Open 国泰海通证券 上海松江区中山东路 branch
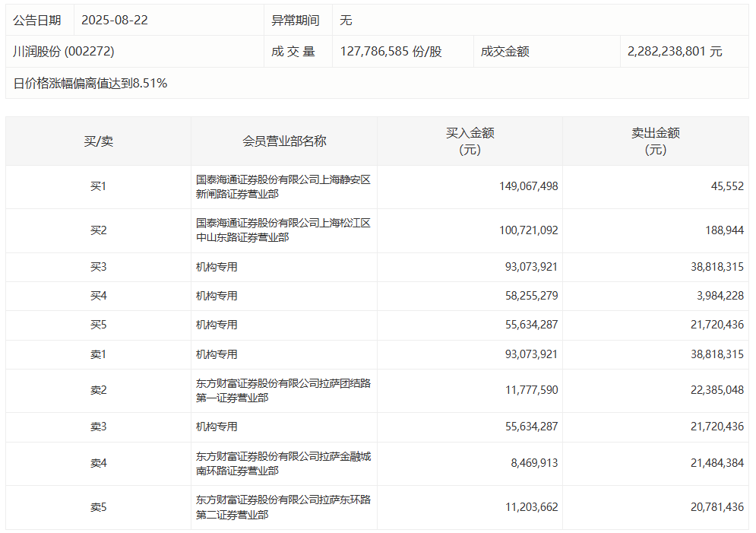 point(283,230)
